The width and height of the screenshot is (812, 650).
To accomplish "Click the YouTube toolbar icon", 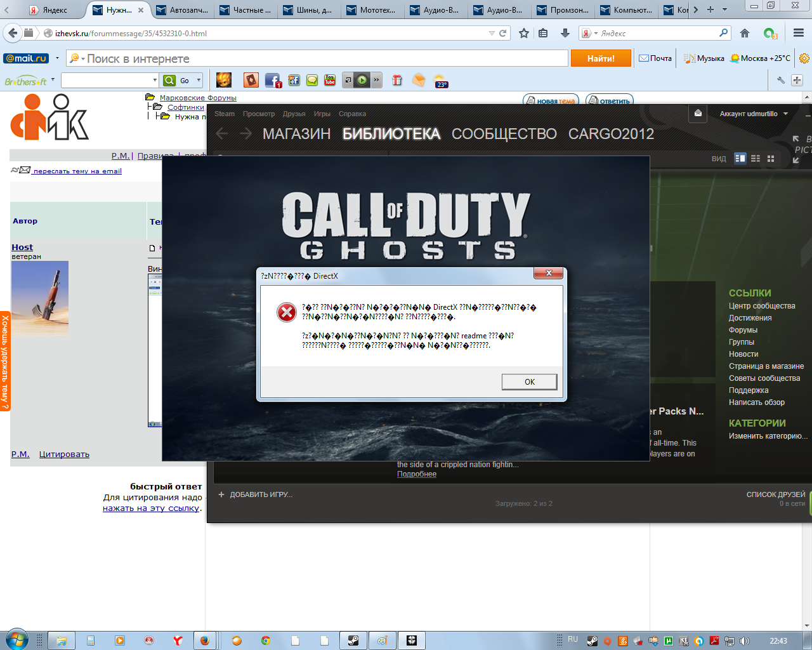I will 330,80.
